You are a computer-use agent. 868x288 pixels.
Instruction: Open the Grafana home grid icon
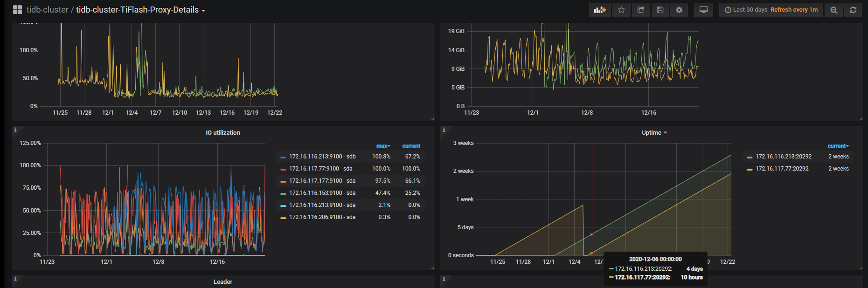pos(17,10)
